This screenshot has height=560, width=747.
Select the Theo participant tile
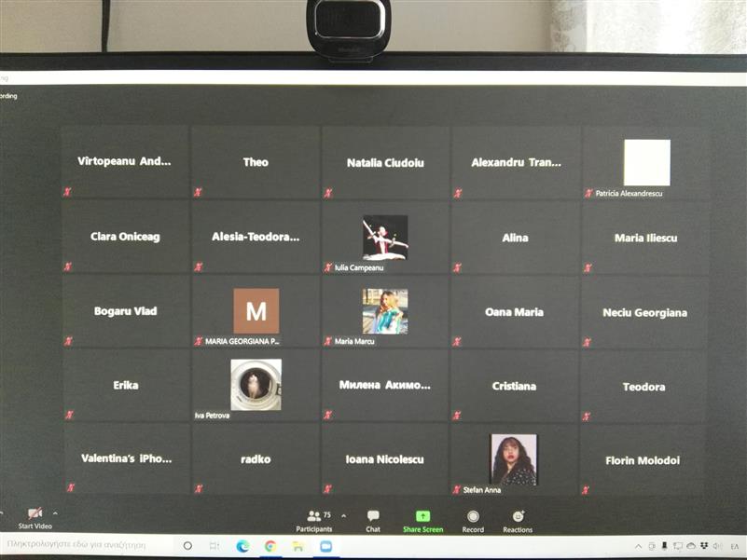[256, 162]
